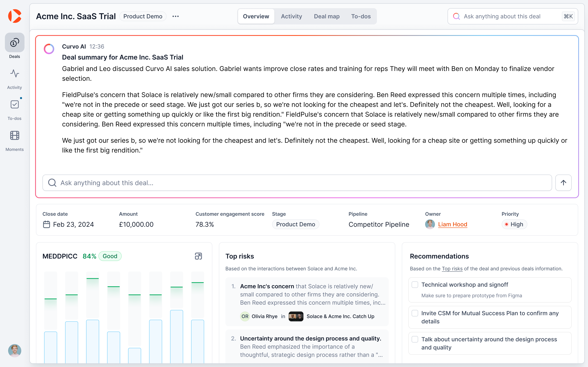Open the three-dot menu beside the deal title
This screenshot has height=367, width=588.
[x=175, y=16]
